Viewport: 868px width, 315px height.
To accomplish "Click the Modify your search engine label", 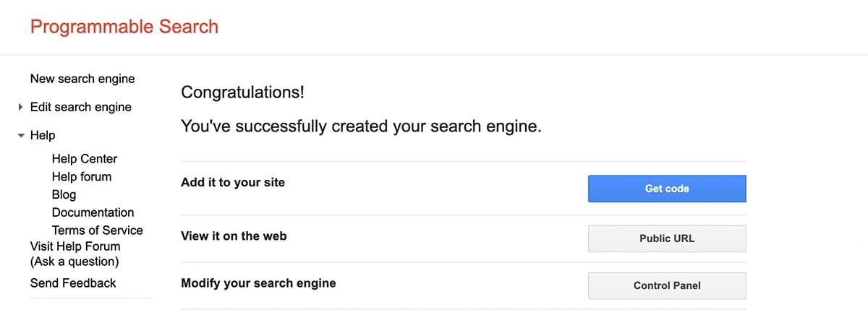I will coord(258,282).
